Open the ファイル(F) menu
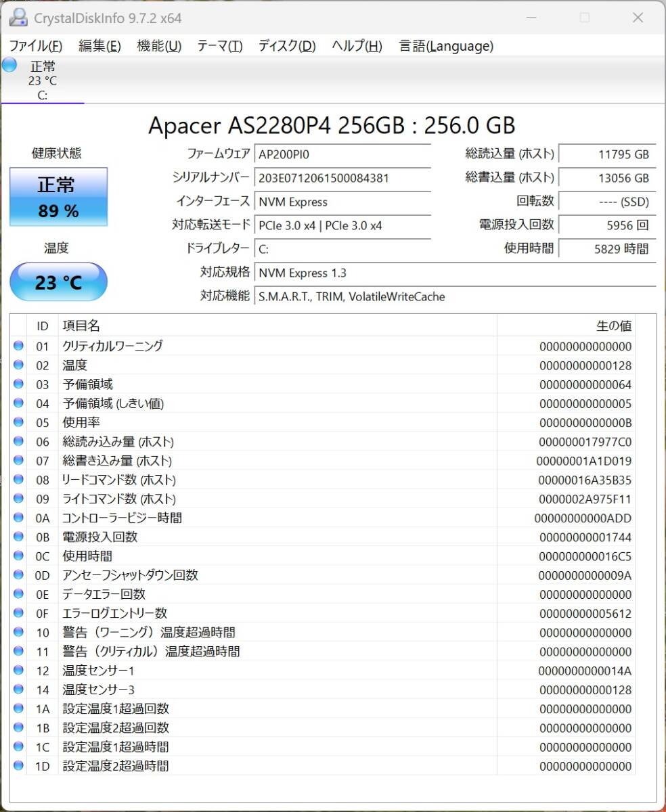This screenshot has width=666, height=812. [35, 46]
